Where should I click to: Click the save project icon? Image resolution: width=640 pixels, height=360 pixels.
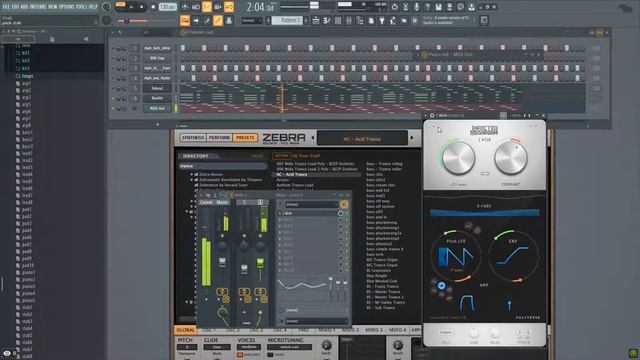tap(438, 7)
